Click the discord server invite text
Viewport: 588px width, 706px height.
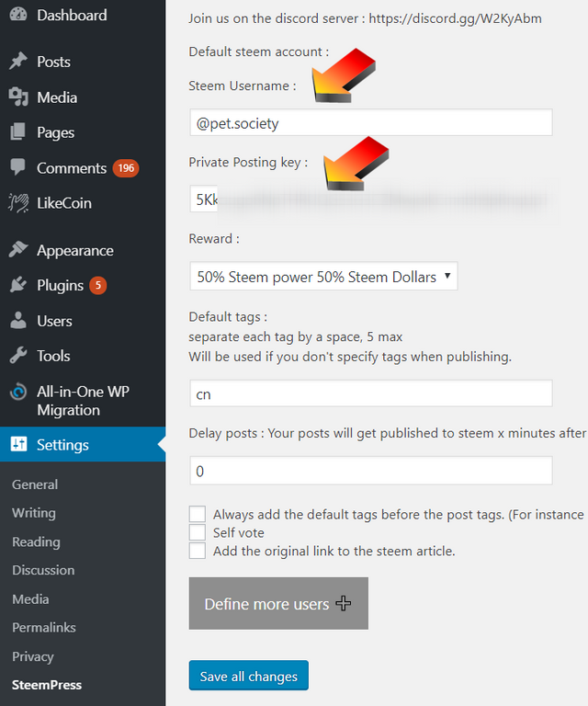365,18
